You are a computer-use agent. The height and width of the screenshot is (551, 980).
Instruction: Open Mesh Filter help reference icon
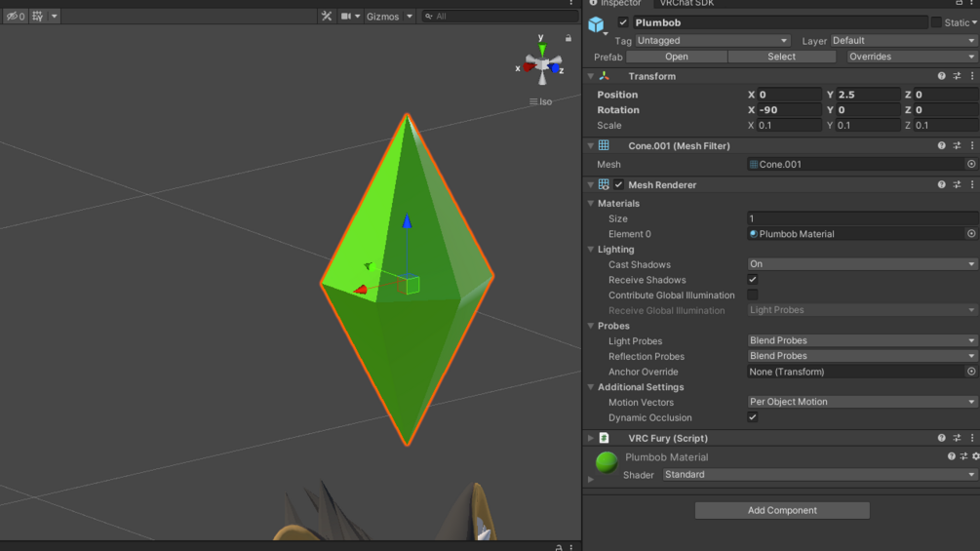(941, 146)
